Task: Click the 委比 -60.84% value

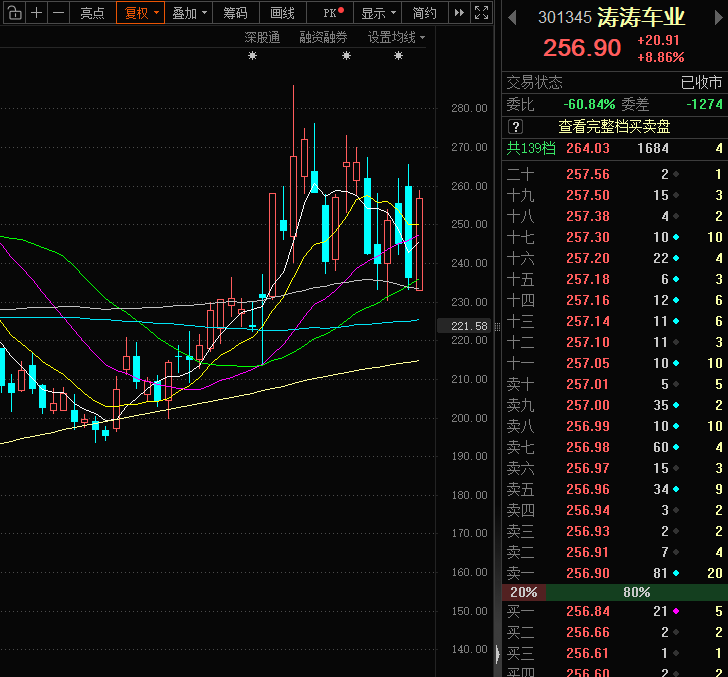Action: 589,104
